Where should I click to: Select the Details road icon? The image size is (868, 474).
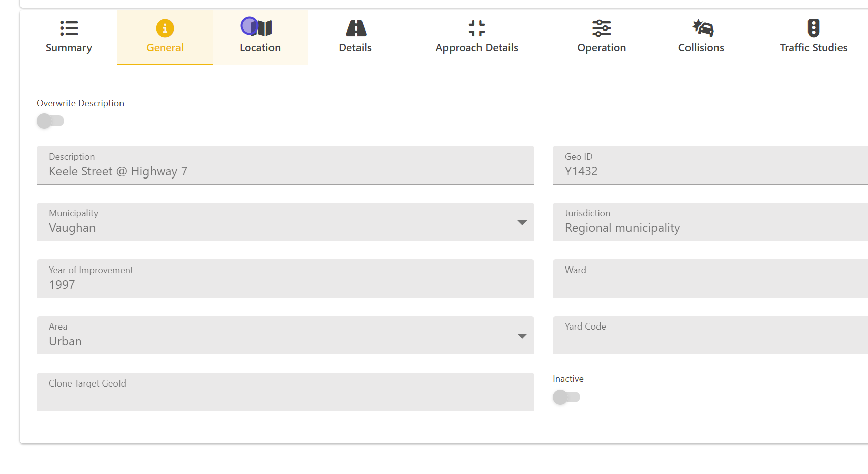355,28
